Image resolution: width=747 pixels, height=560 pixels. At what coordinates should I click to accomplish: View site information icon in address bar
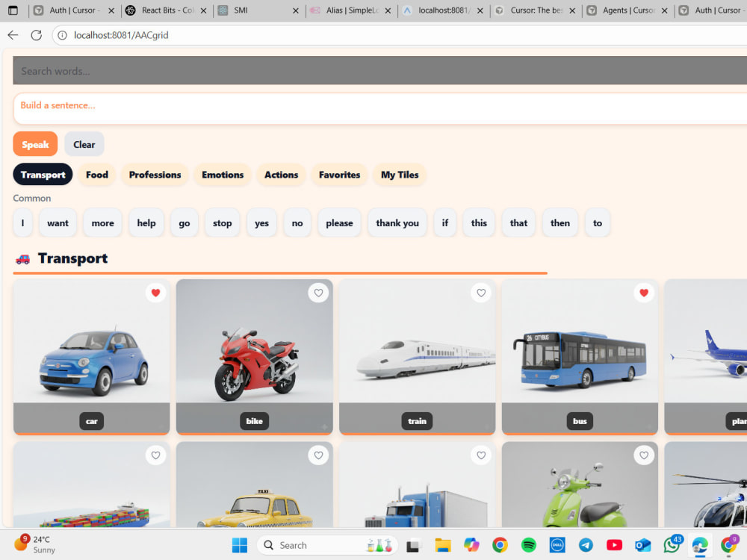click(x=63, y=35)
